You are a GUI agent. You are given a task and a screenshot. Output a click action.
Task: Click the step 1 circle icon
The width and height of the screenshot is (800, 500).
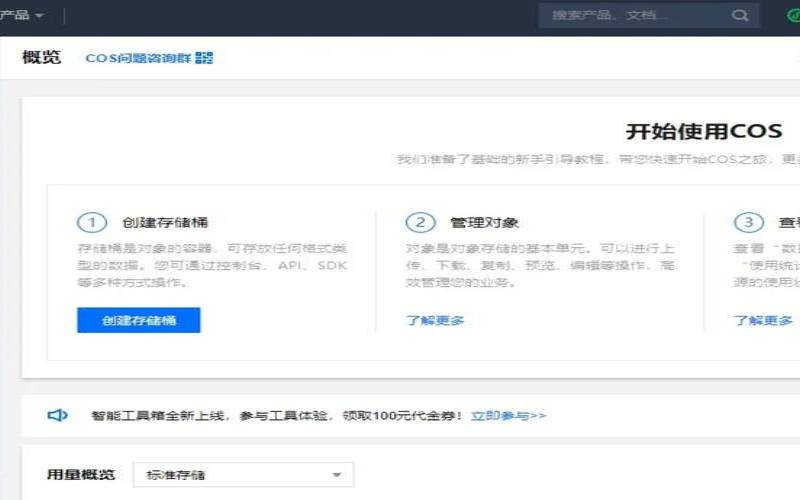tap(92, 222)
